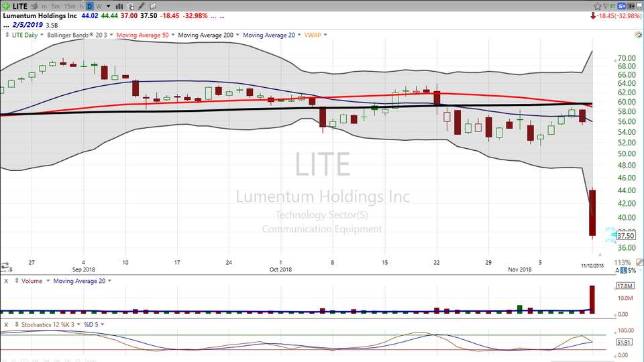Switch to 15m timeframe
Image resolution: width=644 pixels, height=362 pixels.
coord(70,6)
